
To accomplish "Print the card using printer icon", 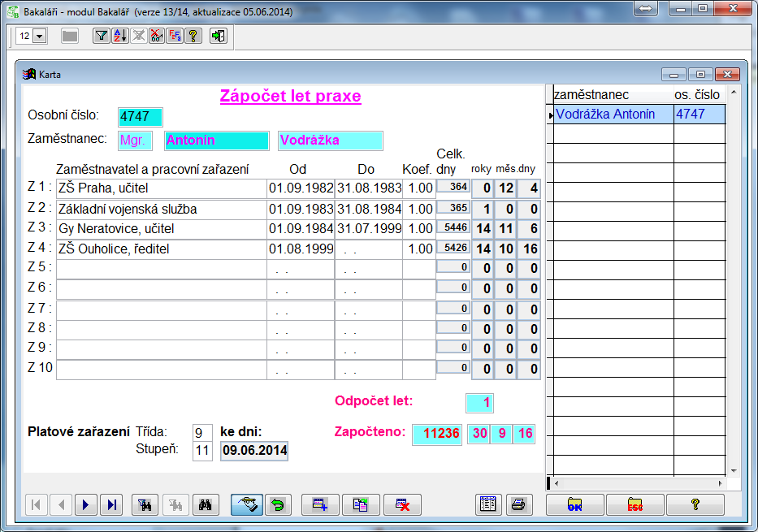I will click(x=517, y=504).
